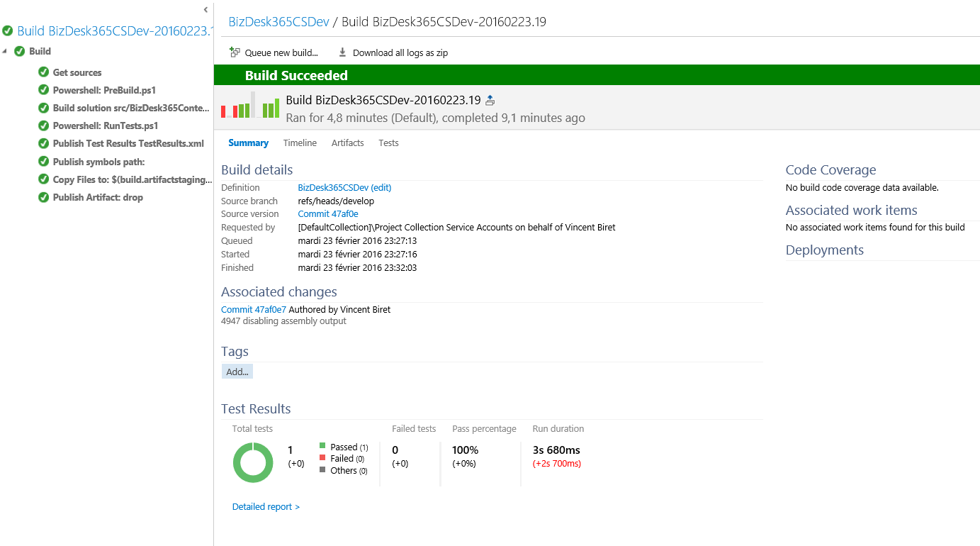Click the Queued time 'mardi 23 février 2016 23:27:13'

pos(357,241)
